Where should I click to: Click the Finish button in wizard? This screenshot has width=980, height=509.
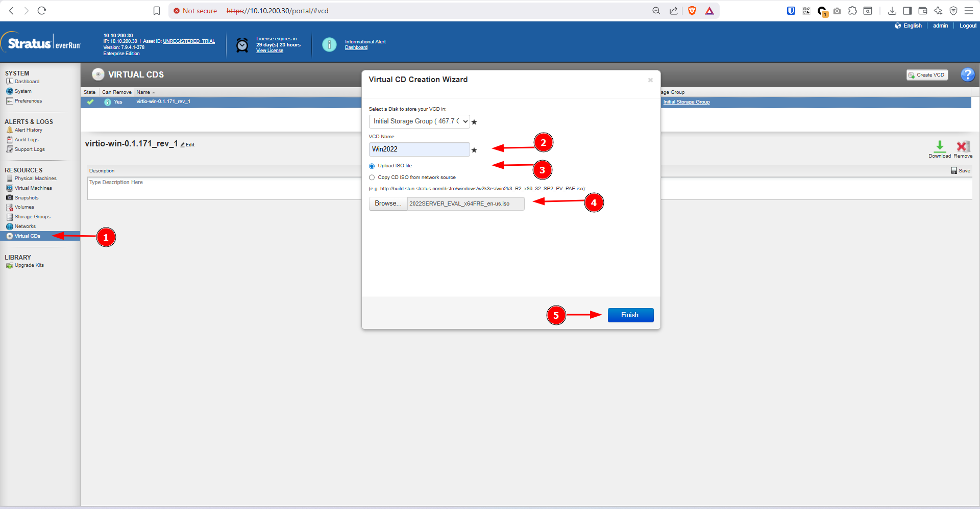click(630, 315)
